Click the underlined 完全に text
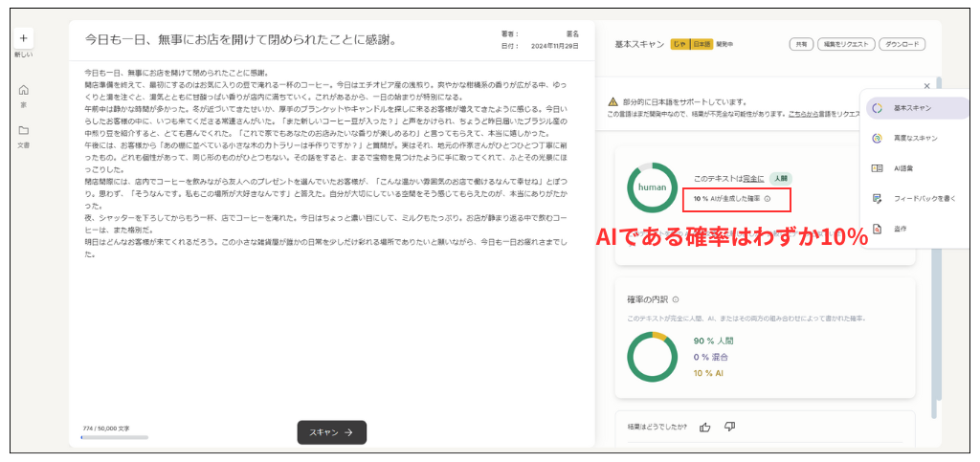The width and height of the screenshot is (980, 462). tap(754, 179)
